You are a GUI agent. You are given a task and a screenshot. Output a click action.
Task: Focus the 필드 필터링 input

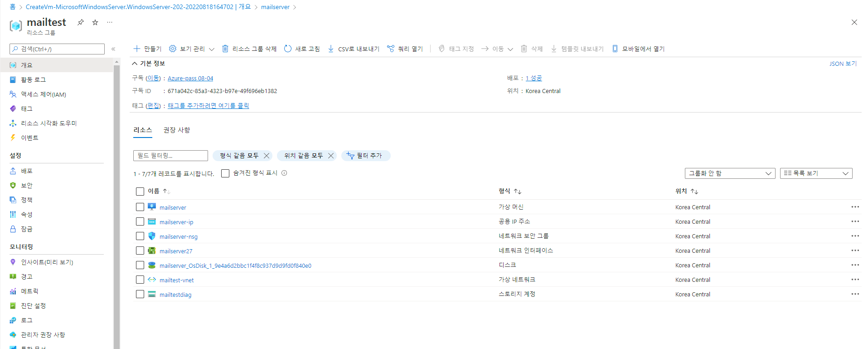click(170, 156)
